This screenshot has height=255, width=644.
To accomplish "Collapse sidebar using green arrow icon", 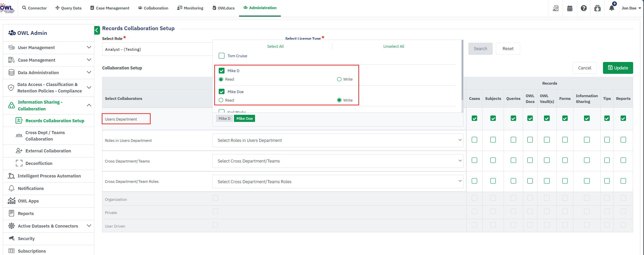I will [97, 30].
